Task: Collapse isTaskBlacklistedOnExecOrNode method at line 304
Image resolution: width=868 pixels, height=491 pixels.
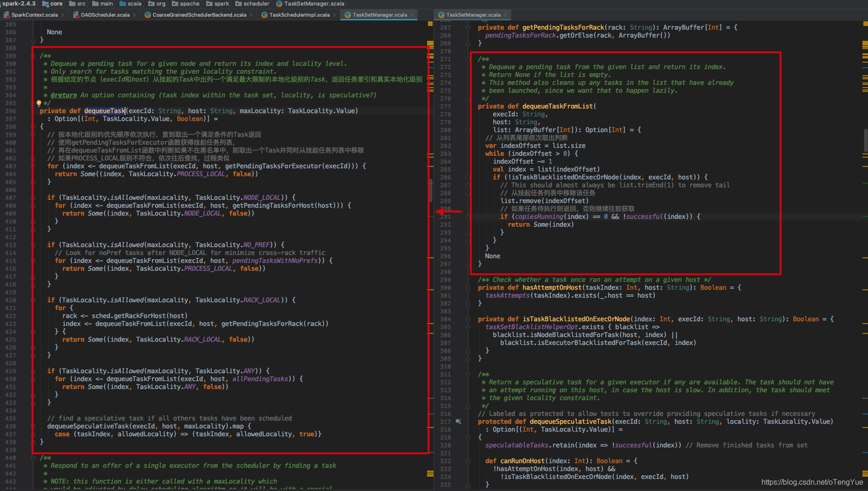Action: tap(468, 319)
